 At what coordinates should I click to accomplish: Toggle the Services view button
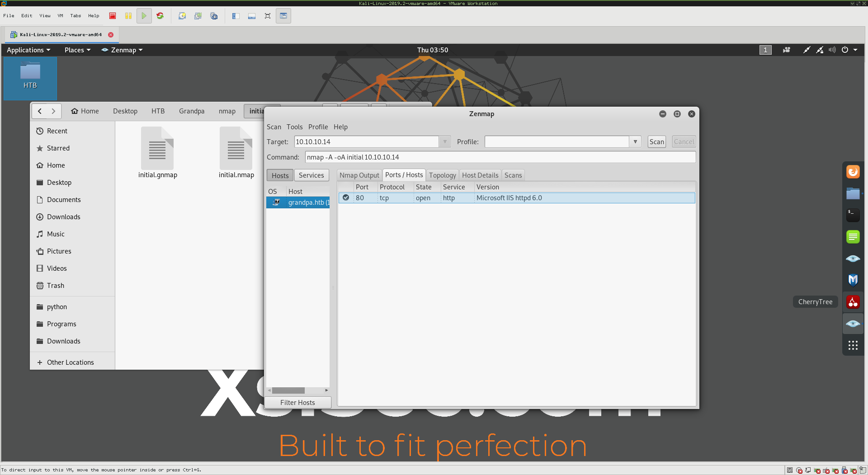pos(311,175)
